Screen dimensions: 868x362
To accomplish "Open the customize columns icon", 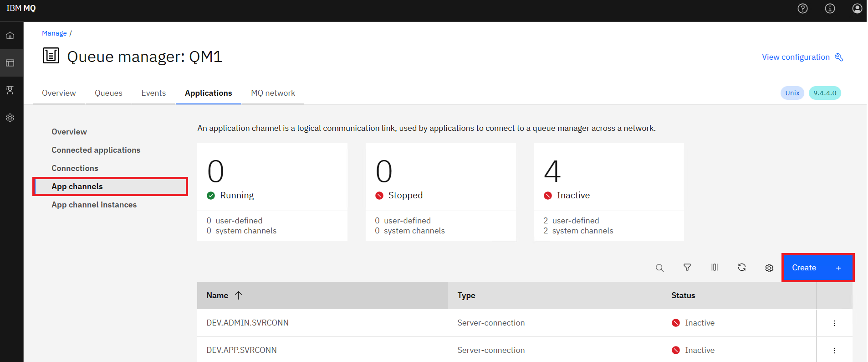I will [715, 268].
